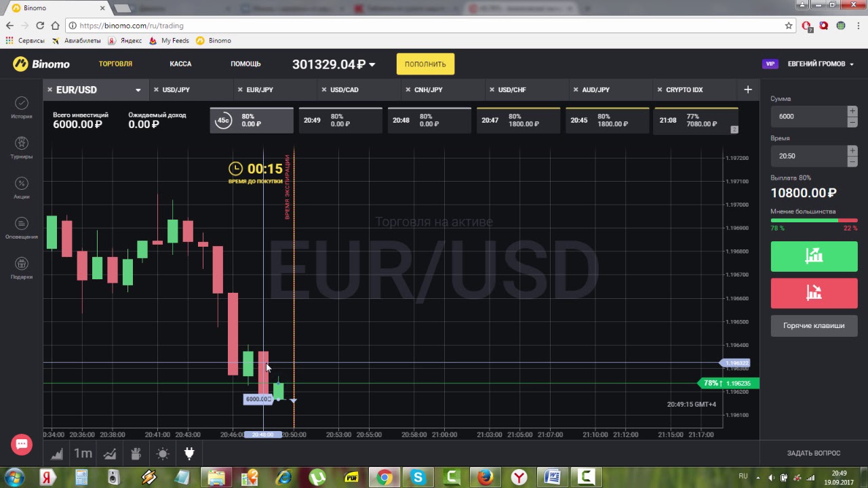868x488 pixels.
Task: Click the Binomo logo in header
Action: [x=41, y=64]
